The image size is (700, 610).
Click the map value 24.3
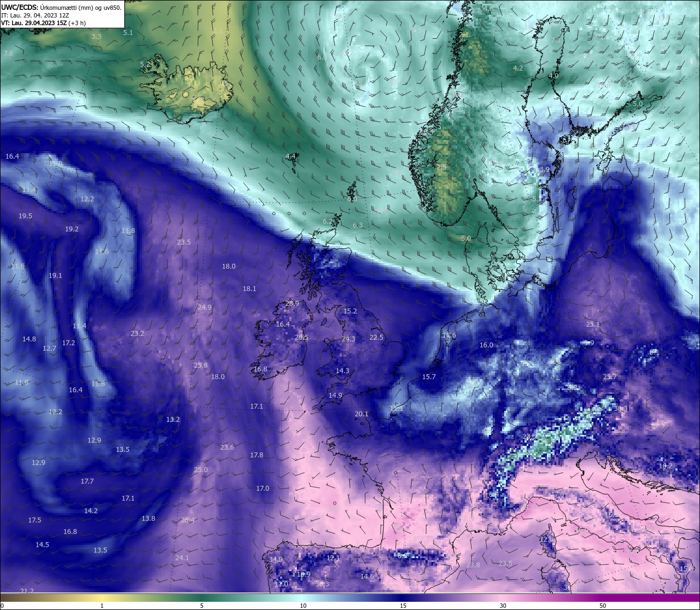pyautogui.click(x=348, y=339)
